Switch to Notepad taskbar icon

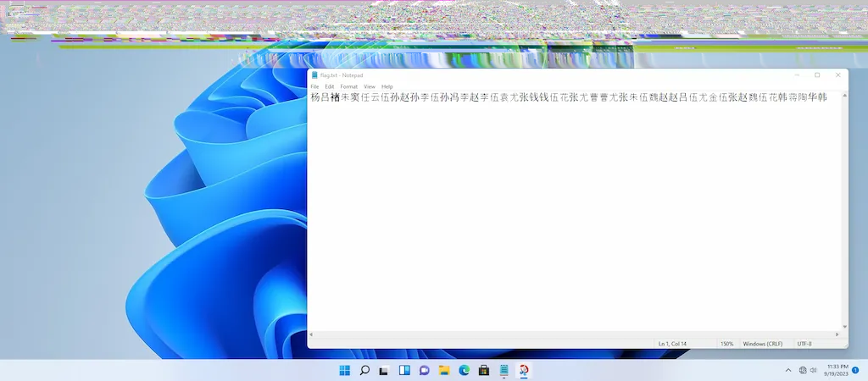(504, 370)
